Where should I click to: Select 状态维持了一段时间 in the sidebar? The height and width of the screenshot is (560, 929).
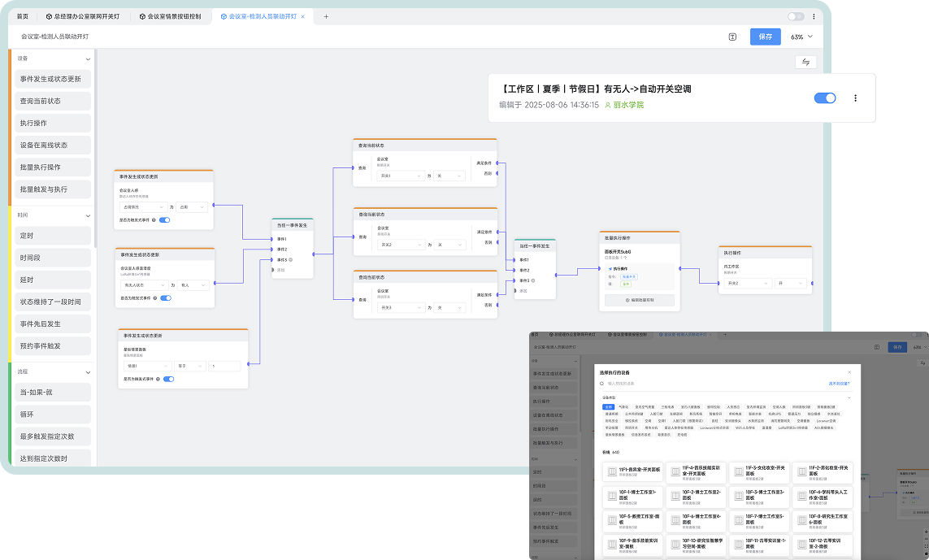pos(50,302)
